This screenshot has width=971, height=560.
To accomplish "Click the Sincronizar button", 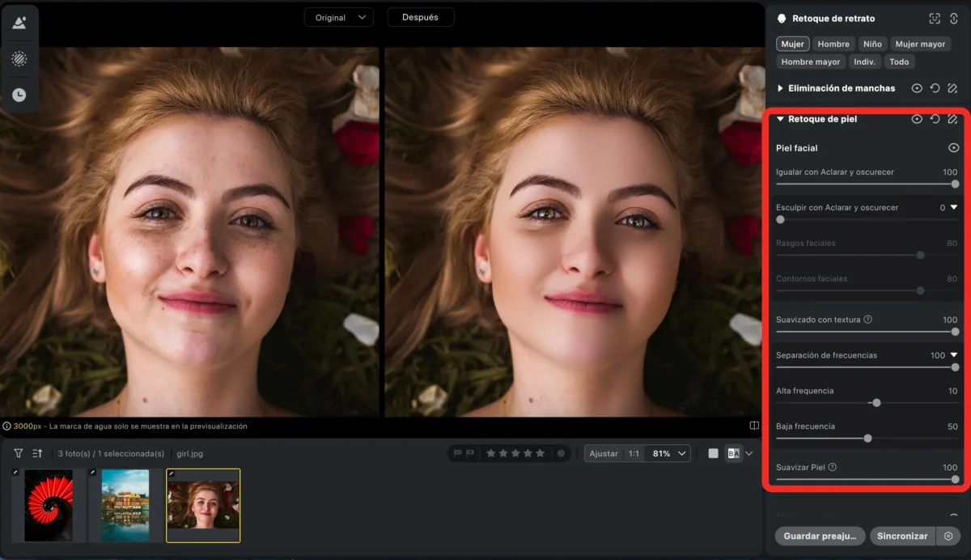I will point(902,536).
